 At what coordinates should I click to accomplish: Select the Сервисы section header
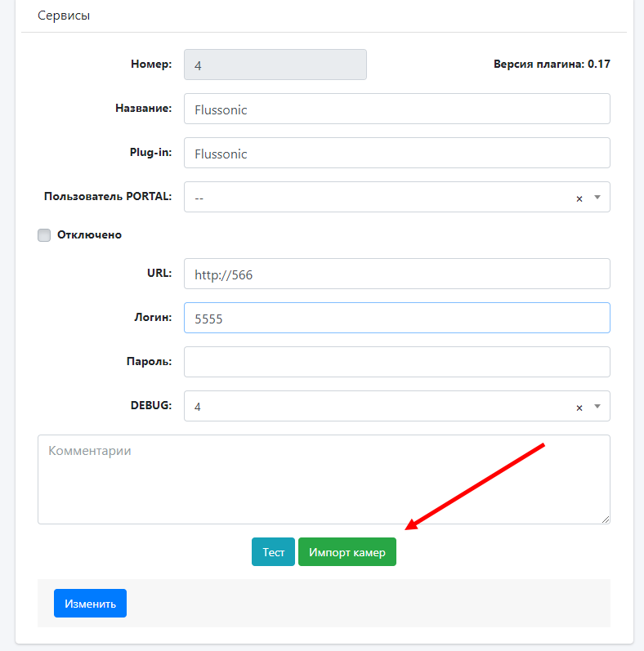pyautogui.click(x=64, y=16)
